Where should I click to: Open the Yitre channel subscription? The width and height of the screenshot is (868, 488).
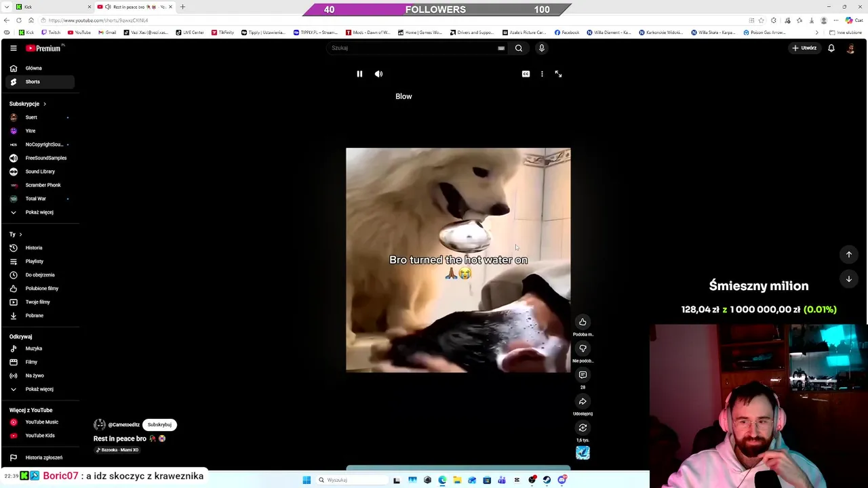pos(40,131)
